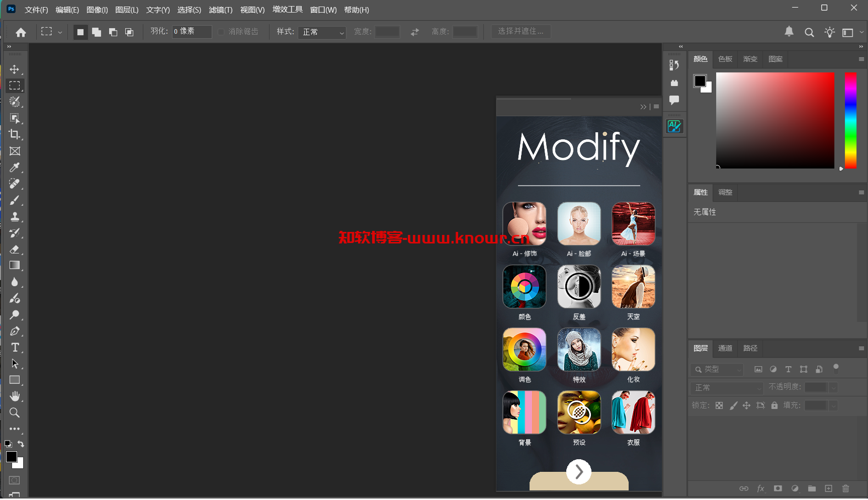Select the Eraser tool
Image resolution: width=868 pixels, height=500 pixels.
point(15,249)
